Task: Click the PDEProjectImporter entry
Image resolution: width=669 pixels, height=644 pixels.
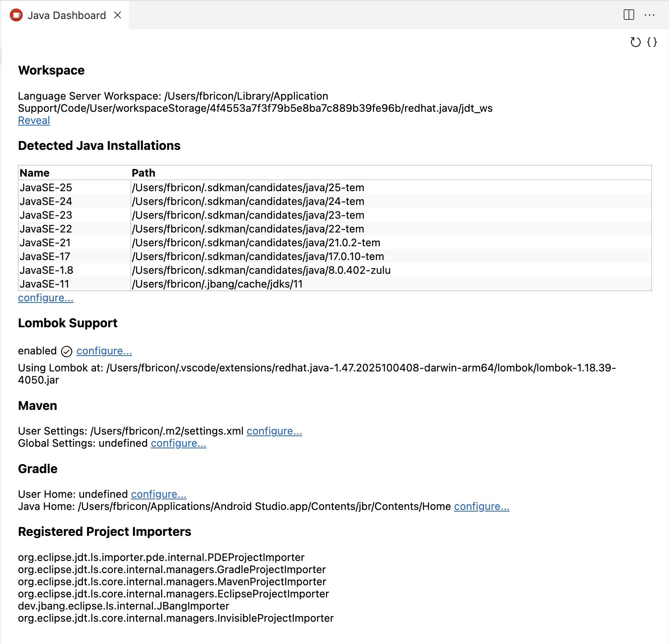Action: click(x=161, y=557)
